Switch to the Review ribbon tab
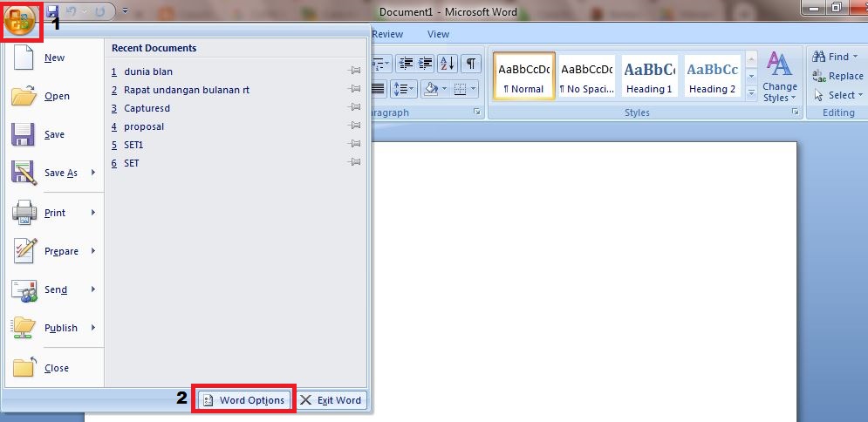The width and height of the screenshot is (868, 422). (x=387, y=34)
